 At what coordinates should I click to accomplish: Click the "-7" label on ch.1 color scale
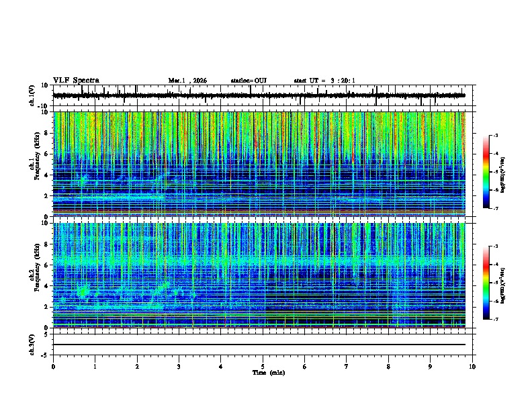click(x=495, y=208)
